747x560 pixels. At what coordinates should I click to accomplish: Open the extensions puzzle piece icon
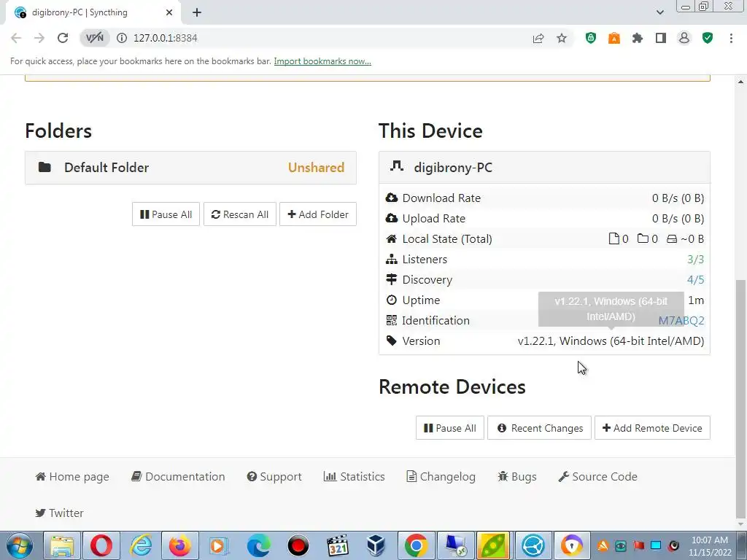[x=638, y=38]
